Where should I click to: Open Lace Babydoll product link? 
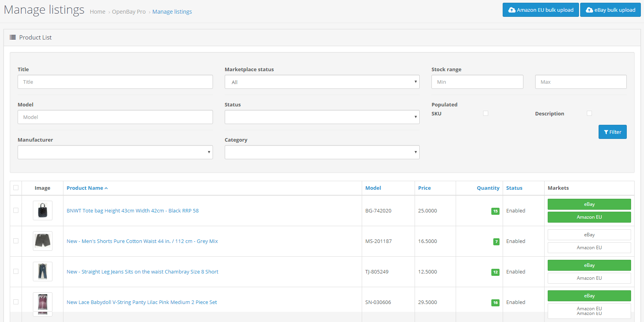point(142,302)
